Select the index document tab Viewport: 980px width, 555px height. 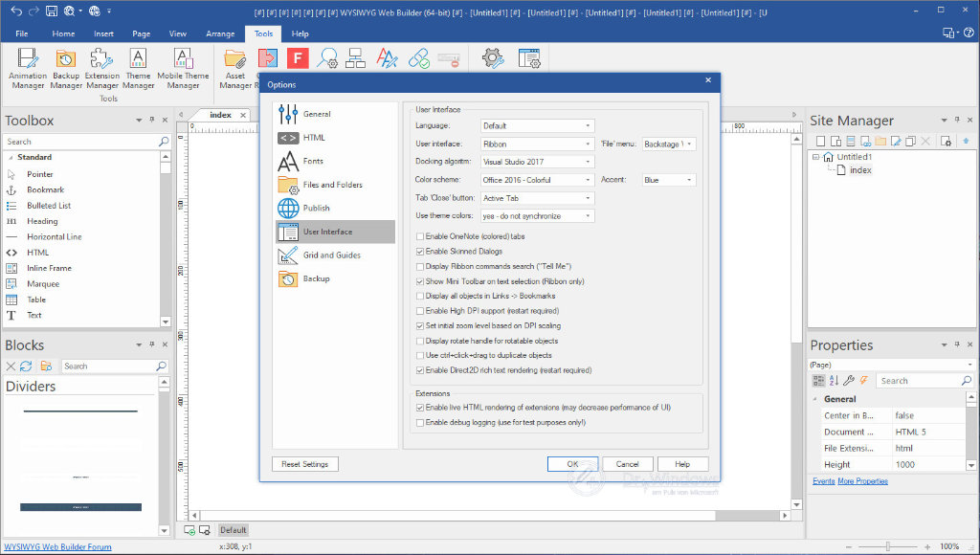click(221, 115)
